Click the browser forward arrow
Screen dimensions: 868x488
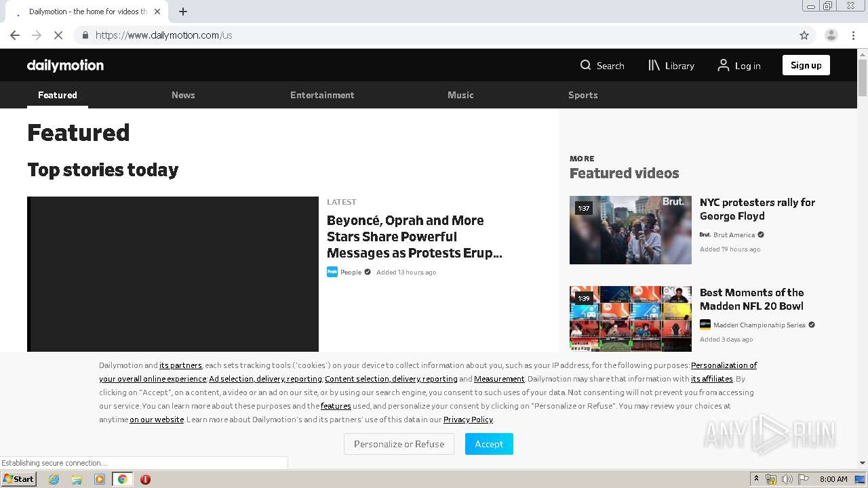[x=37, y=35]
